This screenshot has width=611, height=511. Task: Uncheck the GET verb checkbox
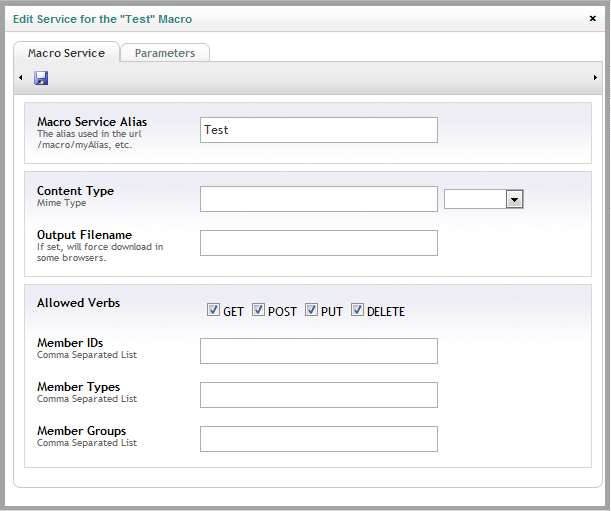tap(213, 310)
